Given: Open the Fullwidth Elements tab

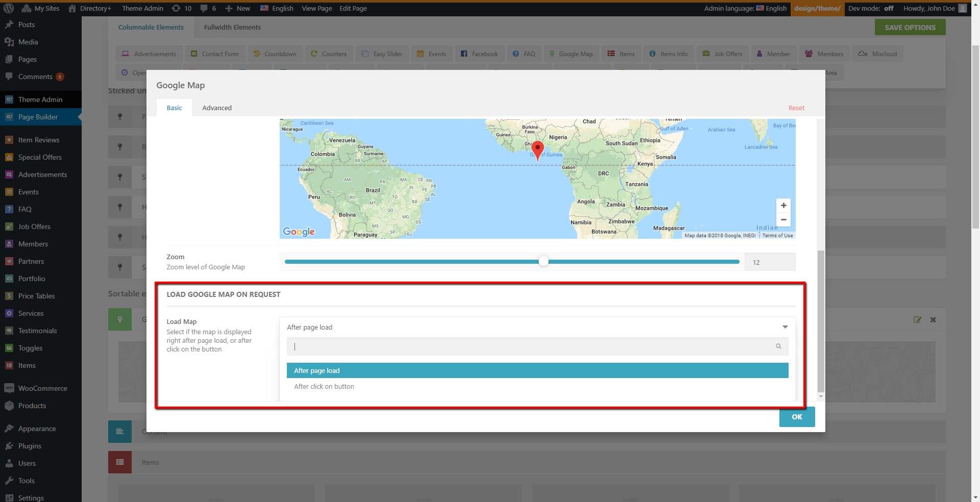Looking at the screenshot, I should tap(232, 27).
